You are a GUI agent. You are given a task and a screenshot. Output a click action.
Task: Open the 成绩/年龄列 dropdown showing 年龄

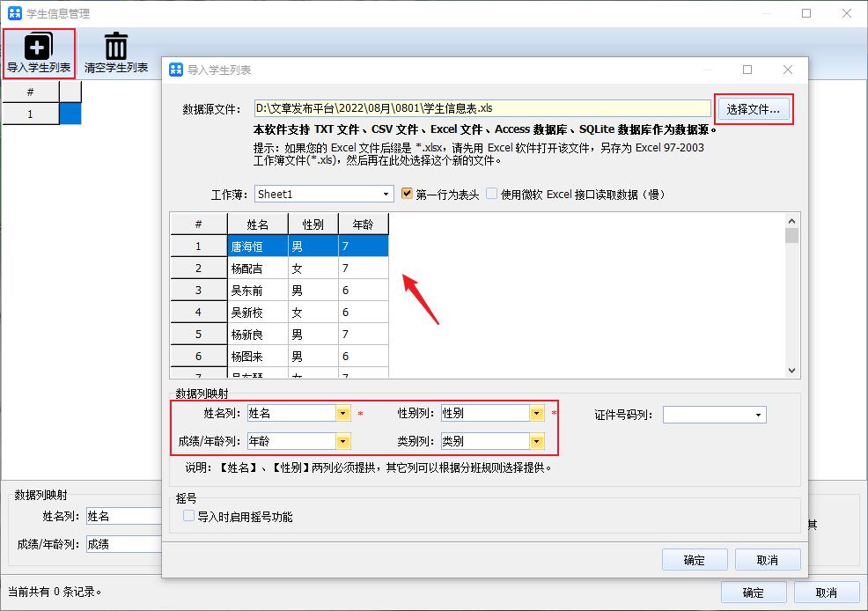(342, 441)
